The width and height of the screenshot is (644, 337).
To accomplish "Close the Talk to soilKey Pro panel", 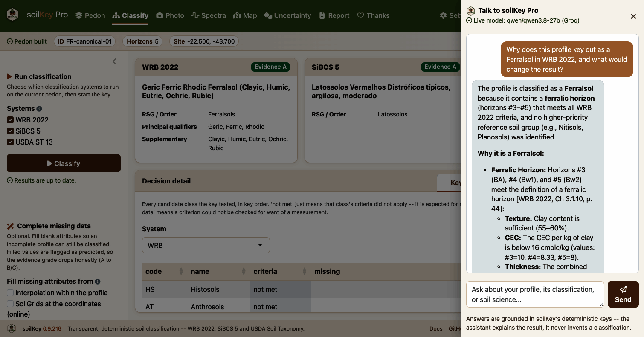I will point(633,16).
